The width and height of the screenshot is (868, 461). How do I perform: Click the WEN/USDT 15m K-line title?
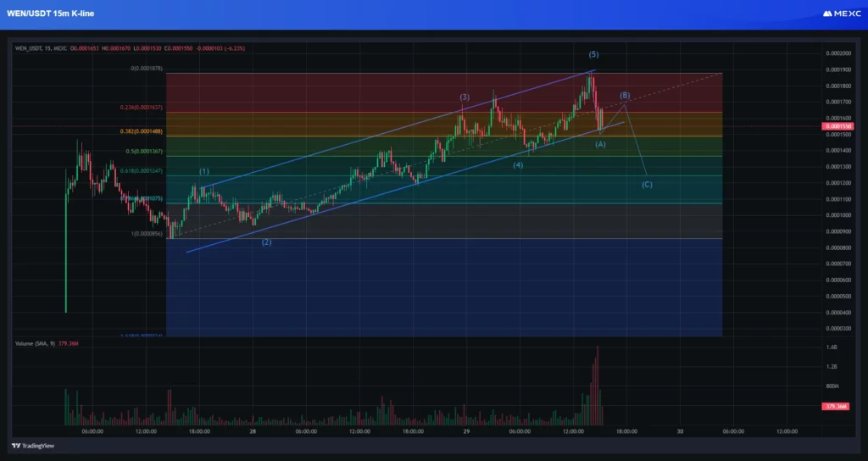click(50, 14)
